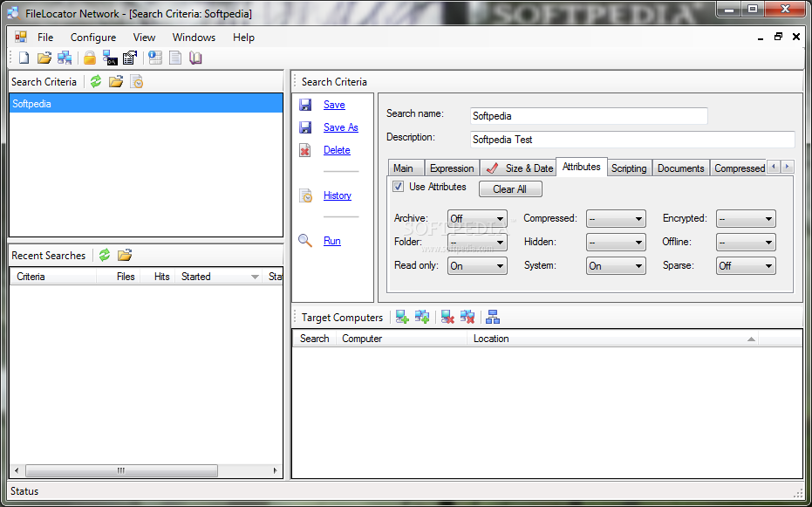This screenshot has height=507, width=812.
Task: Click the info list toolbar icon
Action: 155,58
